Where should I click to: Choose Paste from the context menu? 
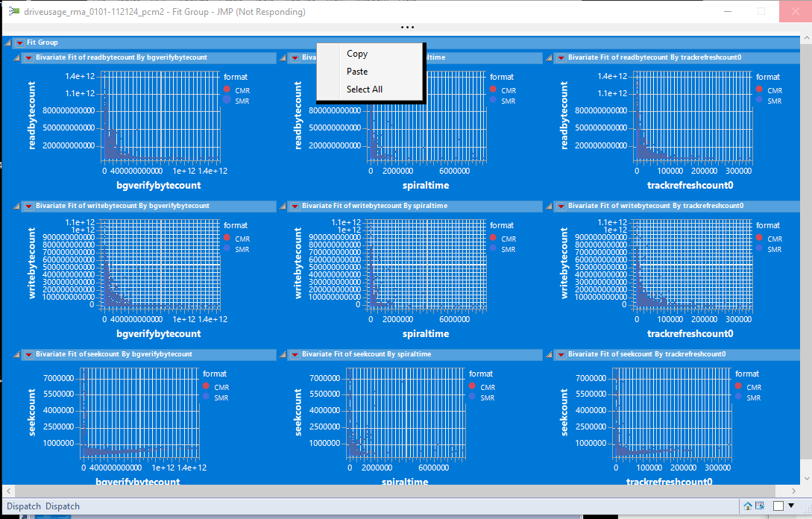tap(357, 71)
